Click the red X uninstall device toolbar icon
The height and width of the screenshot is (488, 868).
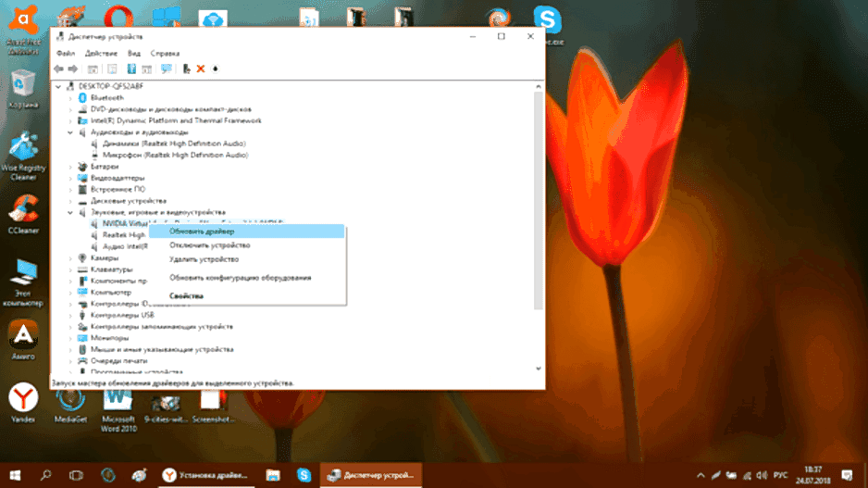[x=200, y=69]
